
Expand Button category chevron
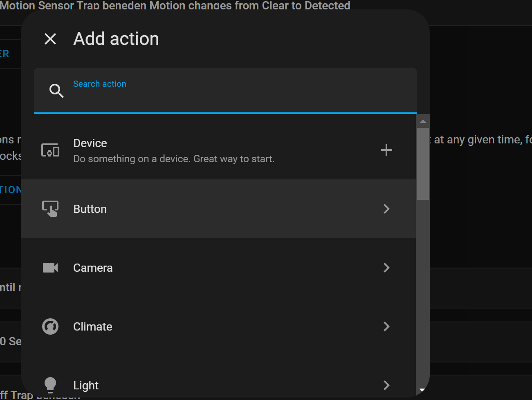386,209
